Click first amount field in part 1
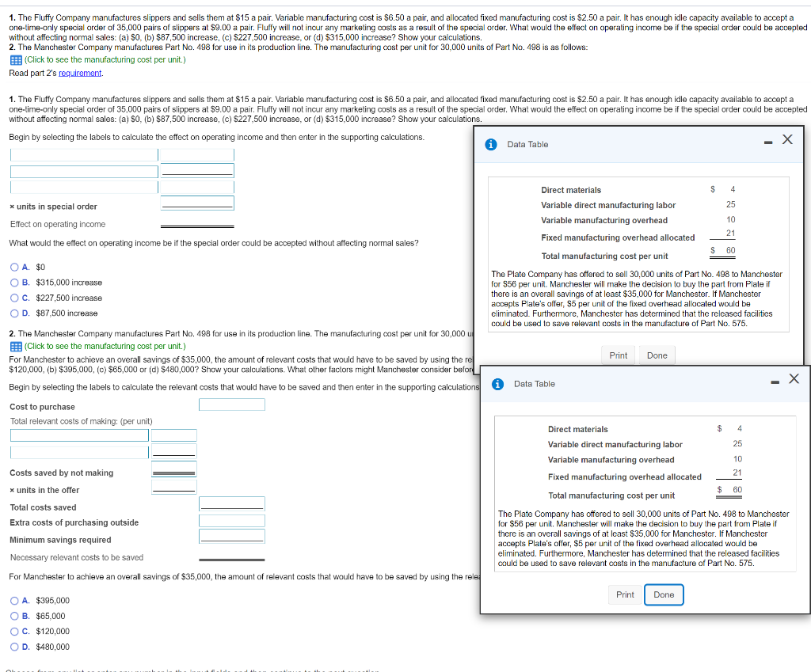This screenshot has height=672, width=811. click(x=197, y=155)
